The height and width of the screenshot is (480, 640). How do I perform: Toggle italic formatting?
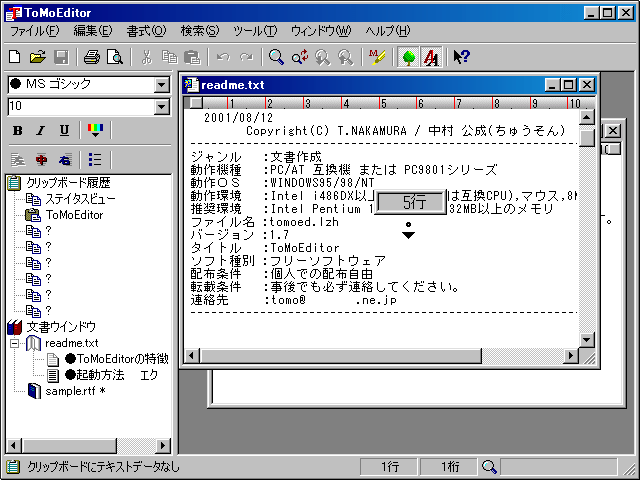point(41,131)
